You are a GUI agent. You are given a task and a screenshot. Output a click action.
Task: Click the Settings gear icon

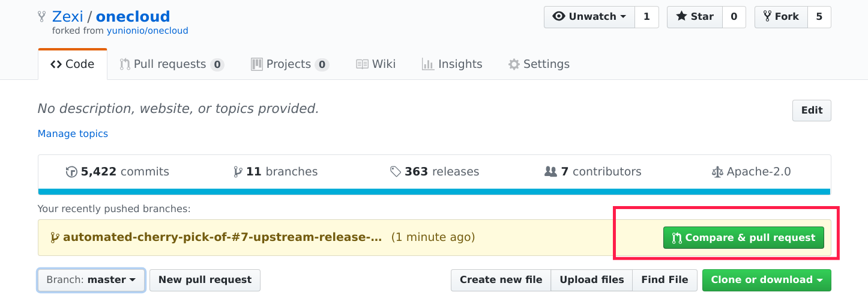[x=514, y=64]
